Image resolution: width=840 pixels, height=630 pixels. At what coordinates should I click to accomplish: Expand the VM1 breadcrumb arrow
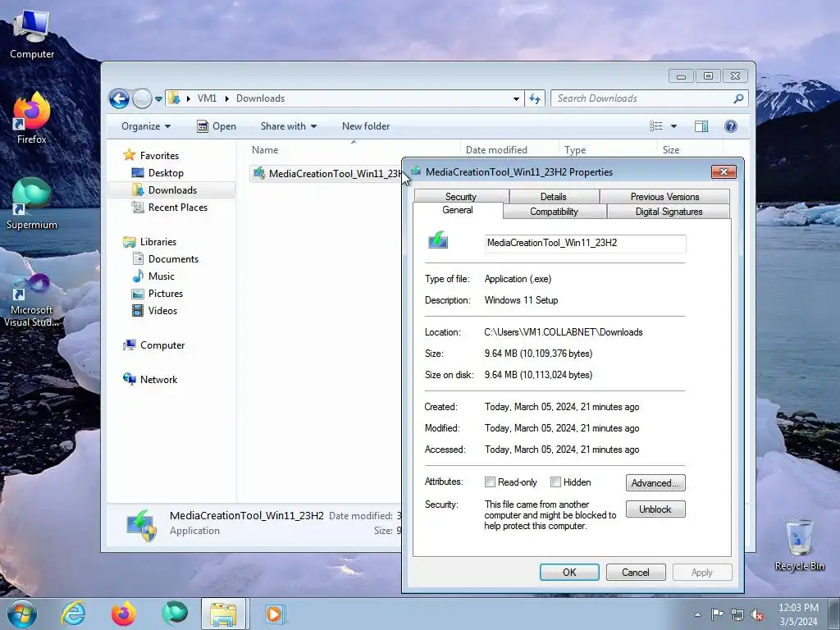[226, 98]
